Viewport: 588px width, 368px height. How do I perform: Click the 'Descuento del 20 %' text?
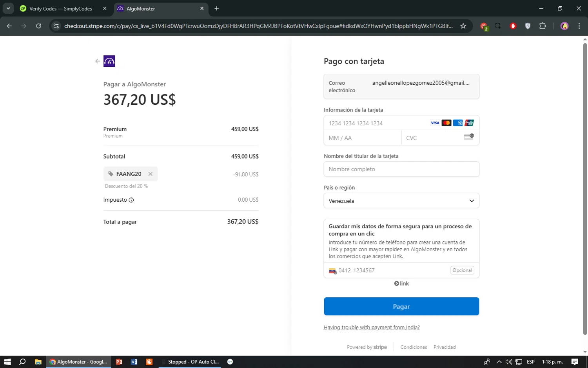point(126,186)
